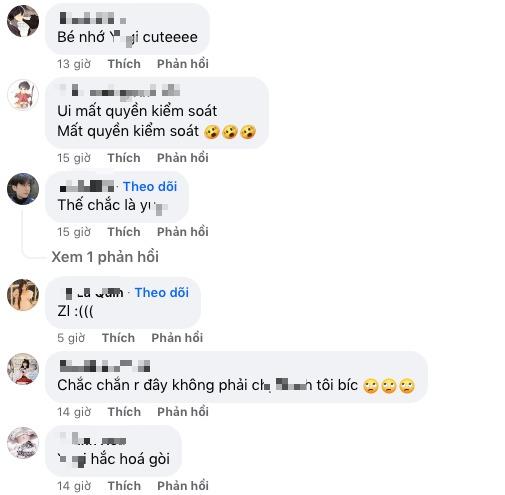Screen dimensions: 505x495
Task: Reply to the 'Thế chắc là' comment
Action: (x=183, y=232)
